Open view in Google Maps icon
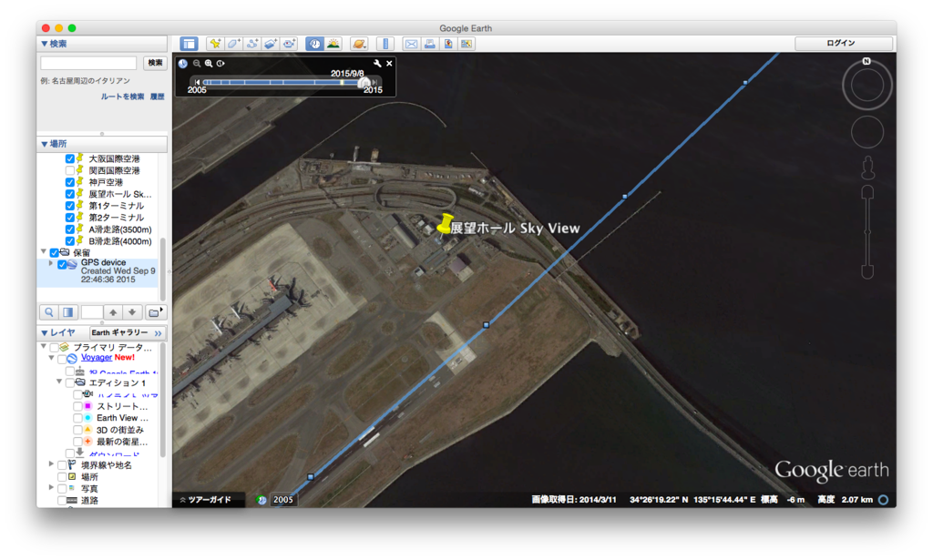Image resolution: width=933 pixels, height=560 pixels. [466, 44]
